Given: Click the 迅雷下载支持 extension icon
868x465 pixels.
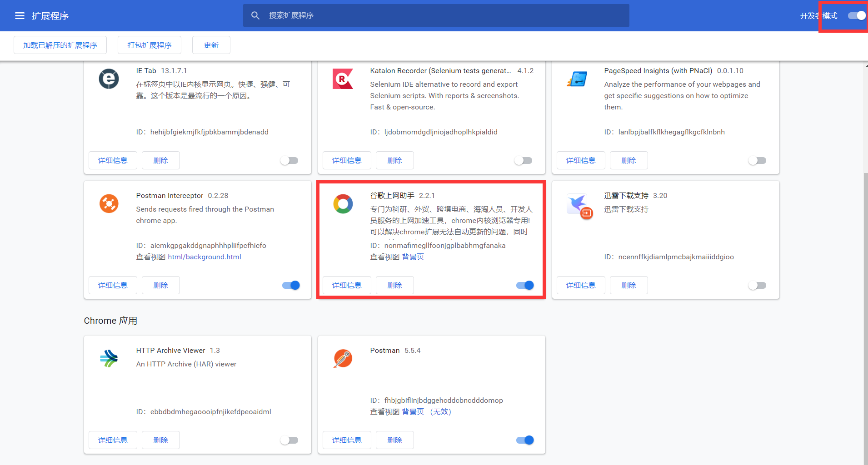Looking at the screenshot, I should pyautogui.click(x=579, y=206).
